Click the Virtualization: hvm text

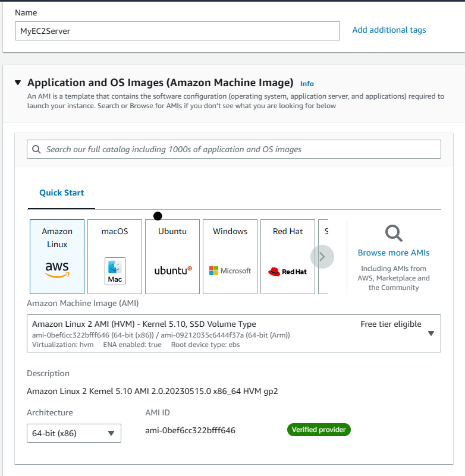(x=63, y=345)
